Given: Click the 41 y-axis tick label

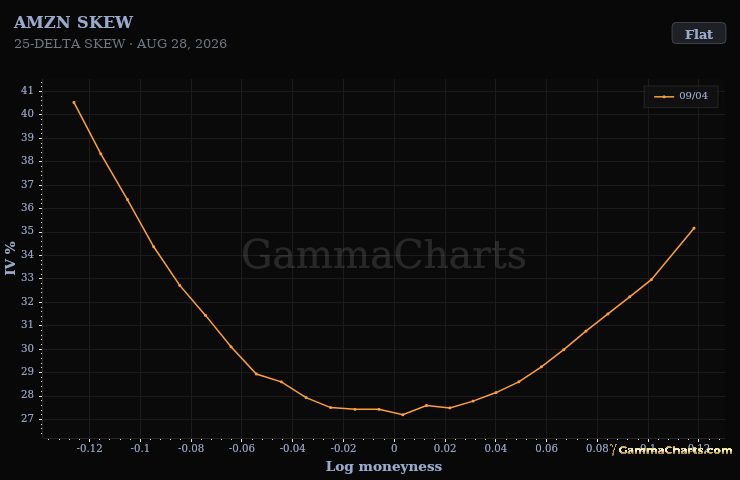Looking at the screenshot, I should [x=27, y=90].
